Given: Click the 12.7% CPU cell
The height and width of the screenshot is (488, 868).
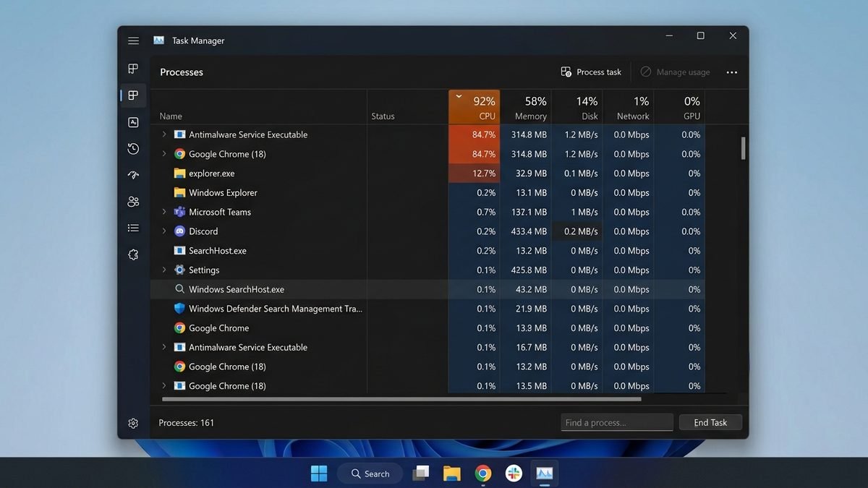Looking at the screenshot, I should pos(474,174).
